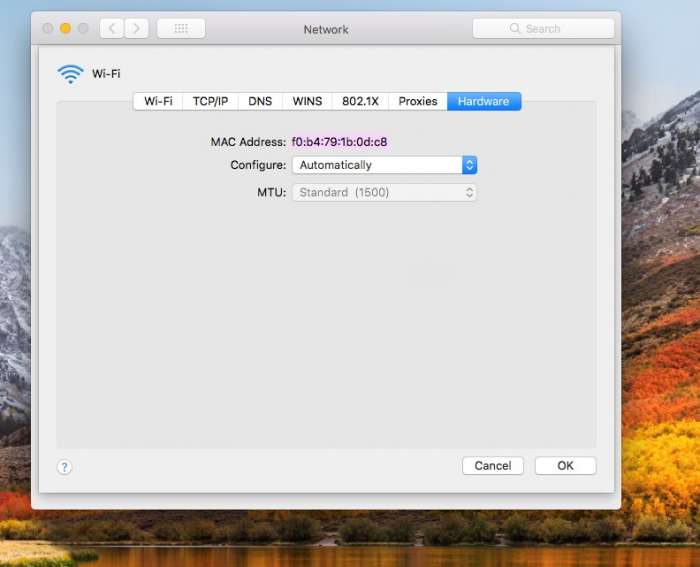This screenshot has width=700, height=567.
Task: Open the TCP/IP tab
Action: (x=210, y=101)
